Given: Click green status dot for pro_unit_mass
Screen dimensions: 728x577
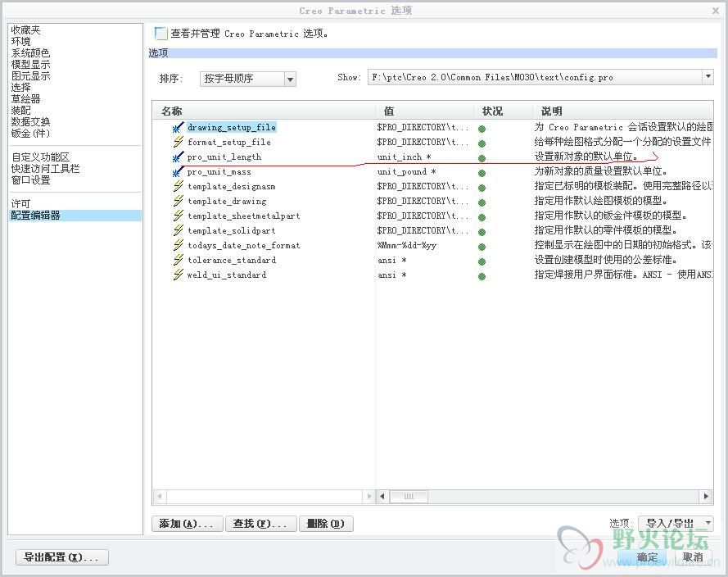Looking at the screenshot, I should coord(482,173).
